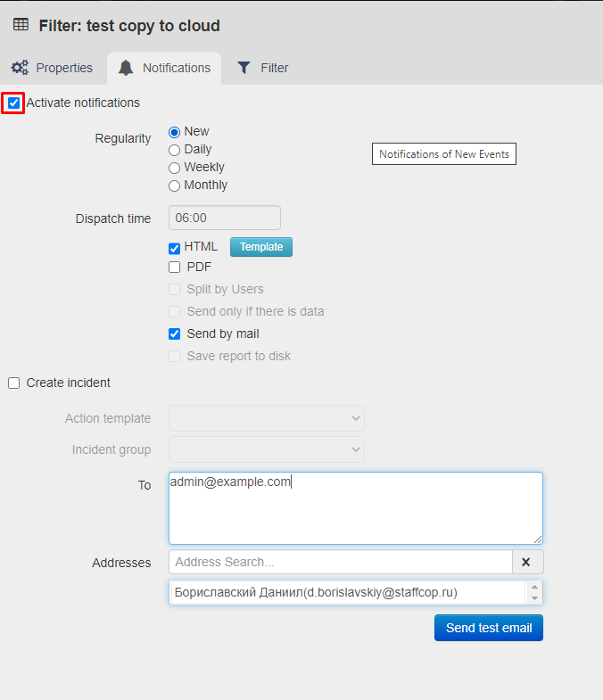Clear address search with X button

[527, 562]
